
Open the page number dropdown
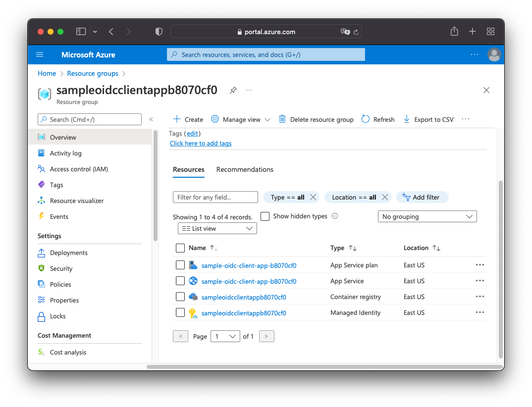click(x=225, y=336)
